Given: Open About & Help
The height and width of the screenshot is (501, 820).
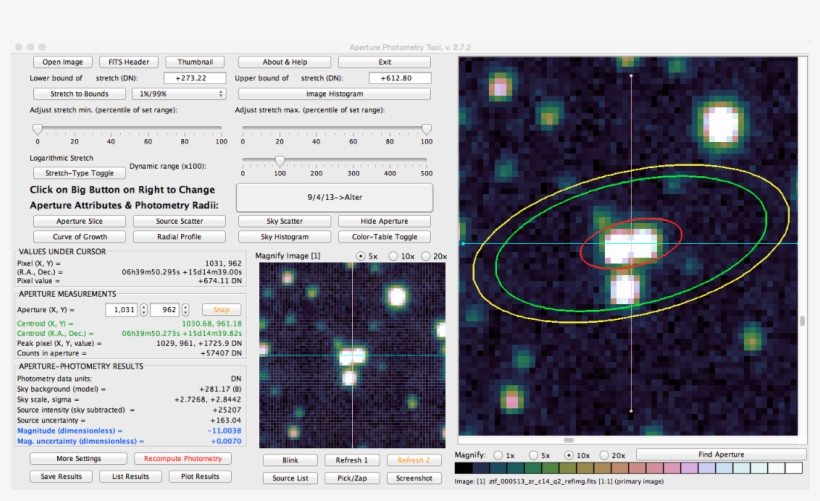Looking at the screenshot, I should pyautogui.click(x=284, y=62).
